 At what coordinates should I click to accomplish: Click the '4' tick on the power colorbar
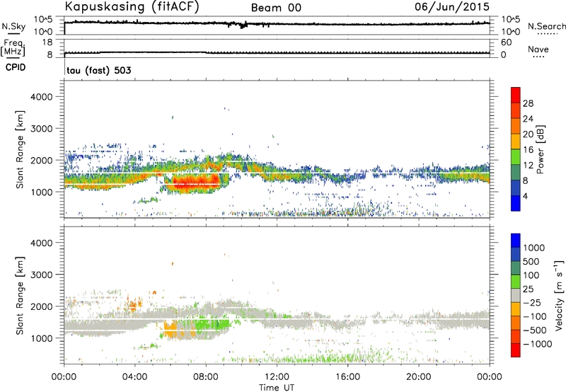pyautogui.click(x=525, y=197)
